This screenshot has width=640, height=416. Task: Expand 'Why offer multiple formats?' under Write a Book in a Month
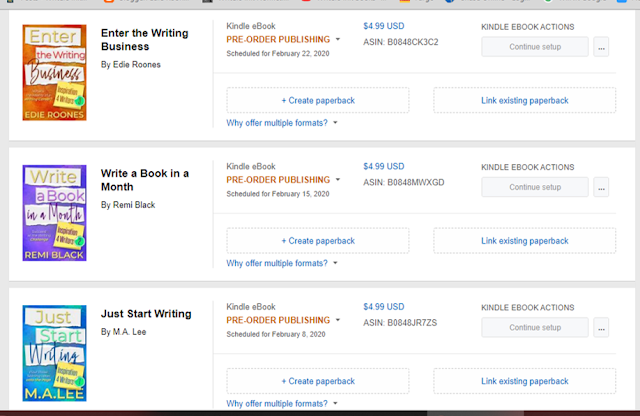click(x=282, y=263)
